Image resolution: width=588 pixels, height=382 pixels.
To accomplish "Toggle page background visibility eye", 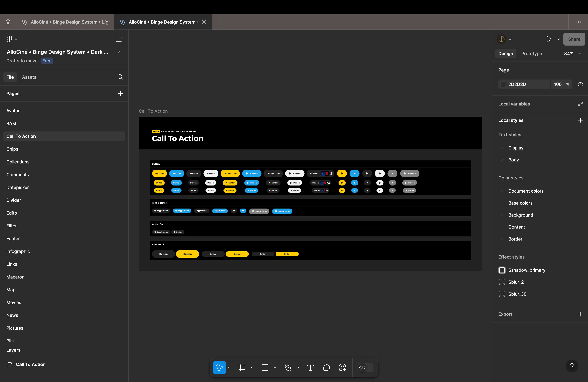I will pos(580,84).
